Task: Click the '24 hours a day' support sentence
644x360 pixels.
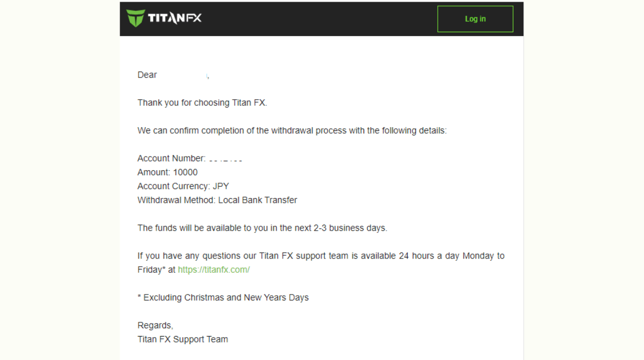Action: [321, 256]
